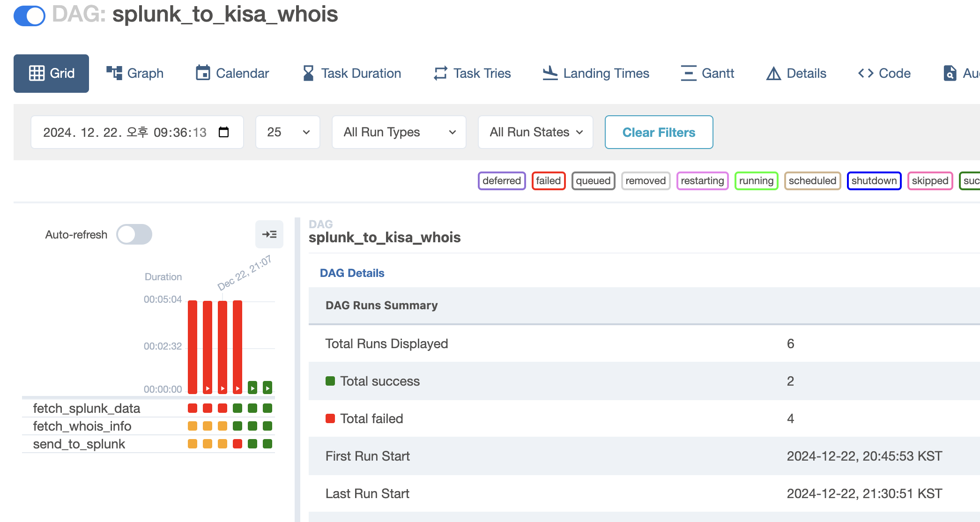Click the DAG Runs Summary header

[x=381, y=306]
